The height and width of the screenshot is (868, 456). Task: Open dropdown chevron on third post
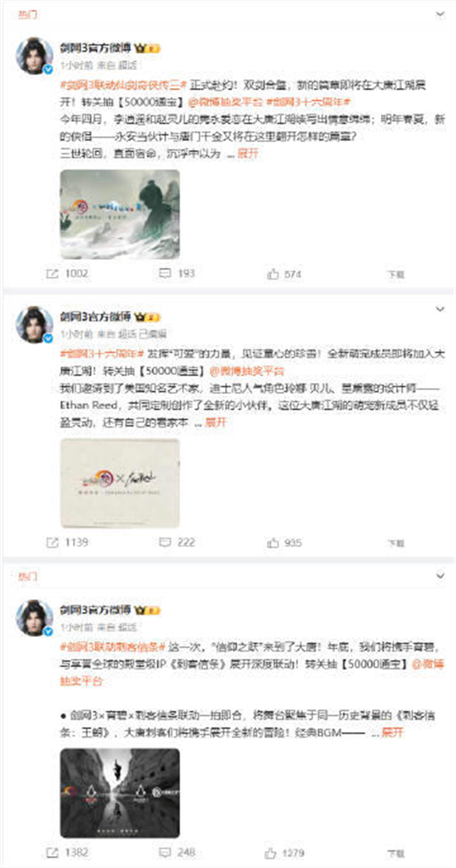click(440, 577)
